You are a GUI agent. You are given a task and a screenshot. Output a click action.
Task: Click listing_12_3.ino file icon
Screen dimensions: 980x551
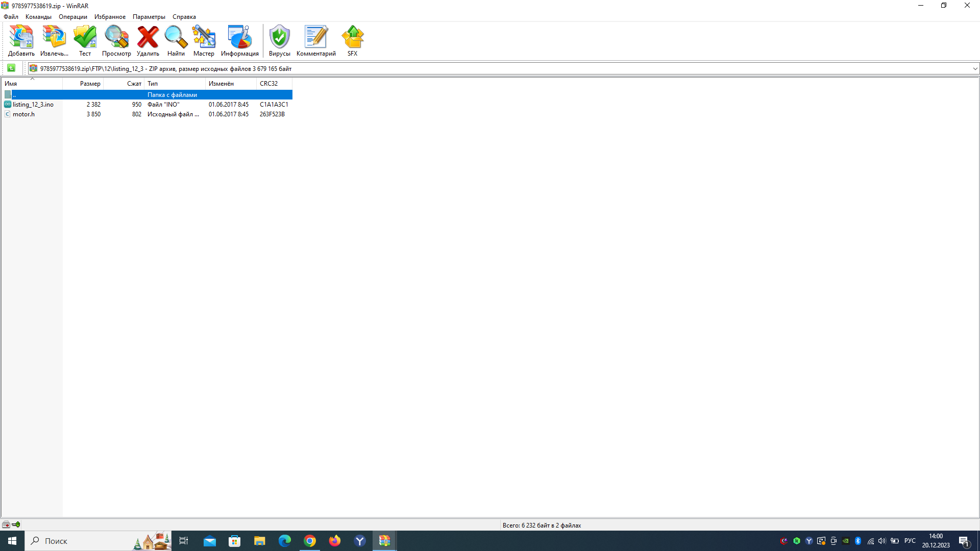coord(8,104)
